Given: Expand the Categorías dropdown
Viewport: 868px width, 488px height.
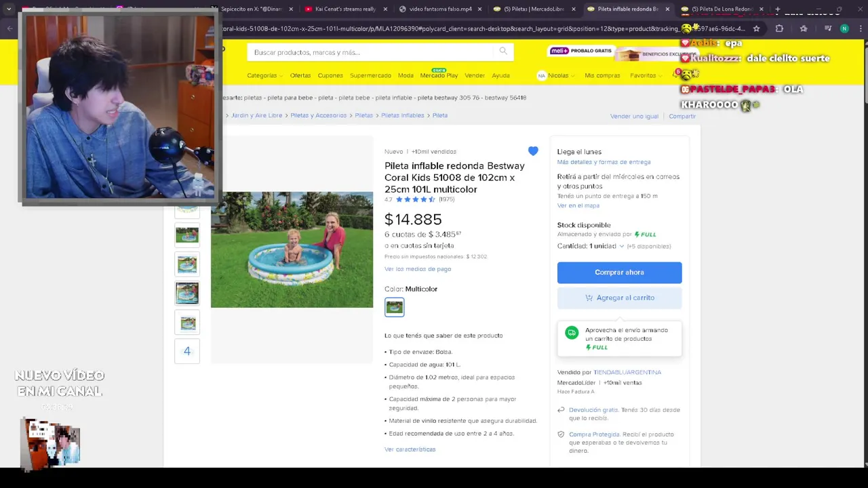Looking at the screenshot, I should click(264, 75).
